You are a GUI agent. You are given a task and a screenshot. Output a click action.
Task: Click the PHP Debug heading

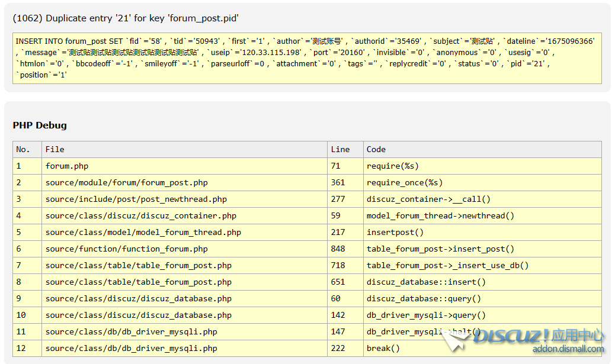click(x=40, y=125)
